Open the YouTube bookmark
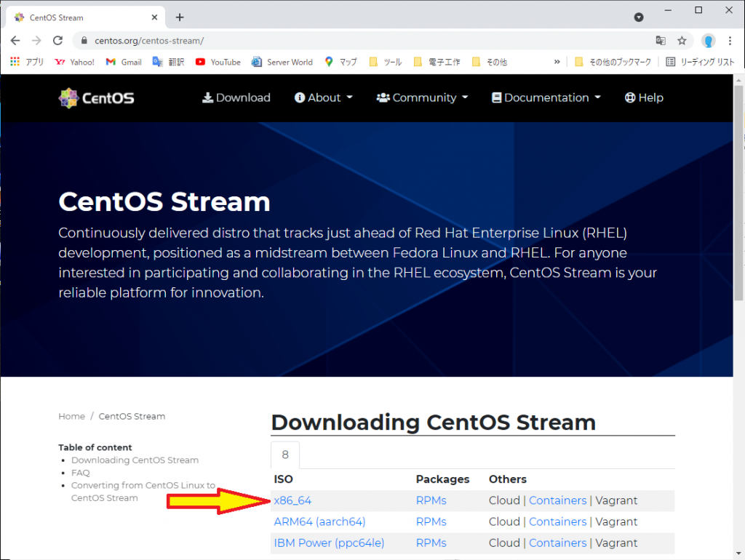The image size is (745, 560). pyautogui.click(x=218, y=62)
